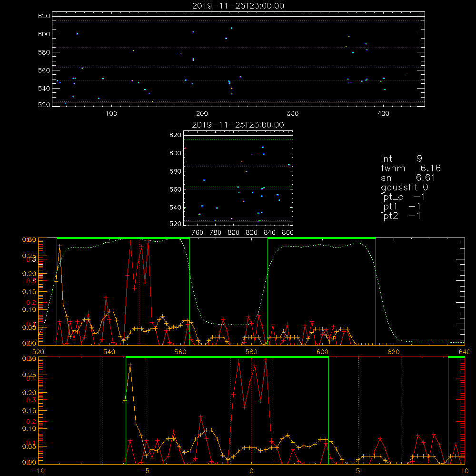Screen dimensions: 476x476
Task: Click the small middle plot's 2019-11-25T23:00:00 title
Action: [238, 125]
